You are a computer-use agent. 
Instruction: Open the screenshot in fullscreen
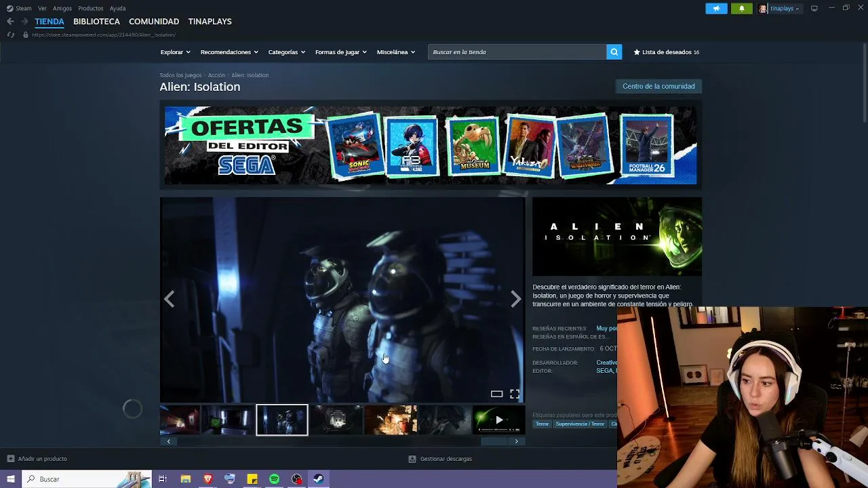coord(515,394)
